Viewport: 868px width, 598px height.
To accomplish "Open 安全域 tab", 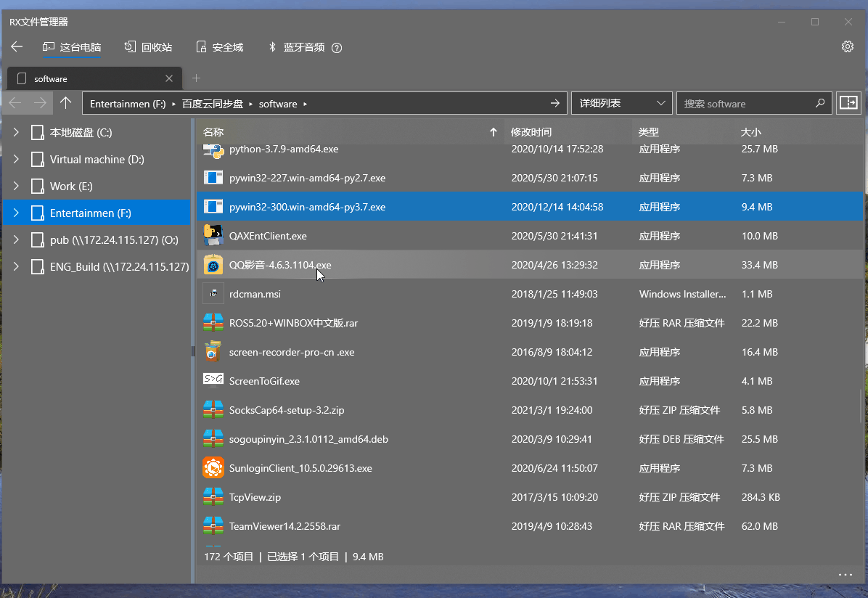I will (x=220, y=48).
